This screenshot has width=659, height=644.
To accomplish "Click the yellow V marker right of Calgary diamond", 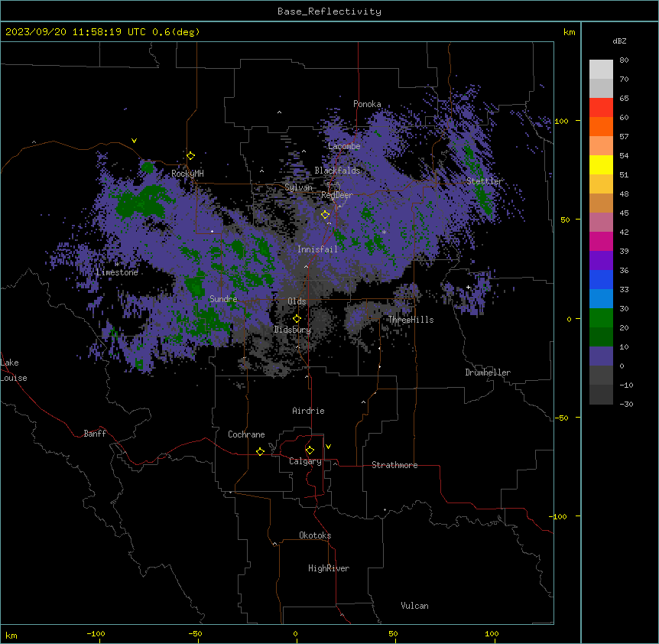I will (x=328, y=447).
